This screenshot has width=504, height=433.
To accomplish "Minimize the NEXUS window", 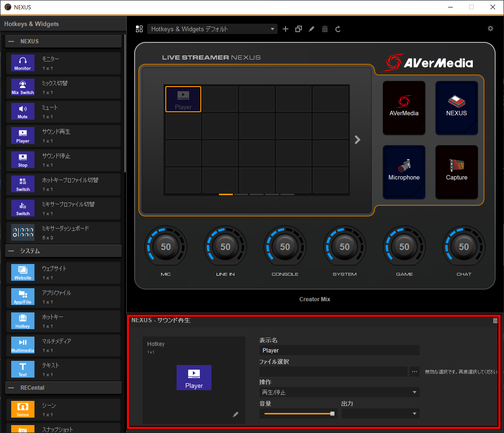I will (x=450, y=7).
